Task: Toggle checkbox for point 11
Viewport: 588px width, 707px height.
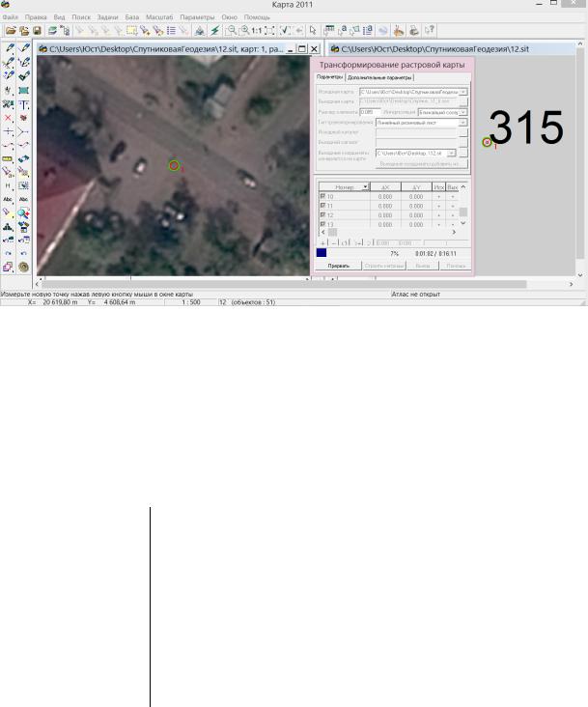Action: coord(322,206)
